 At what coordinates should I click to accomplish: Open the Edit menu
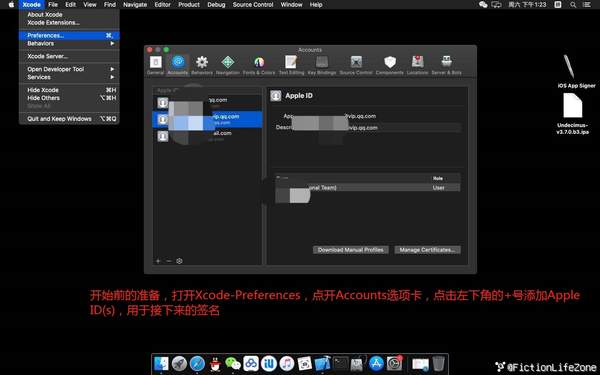tap(70, 5)
